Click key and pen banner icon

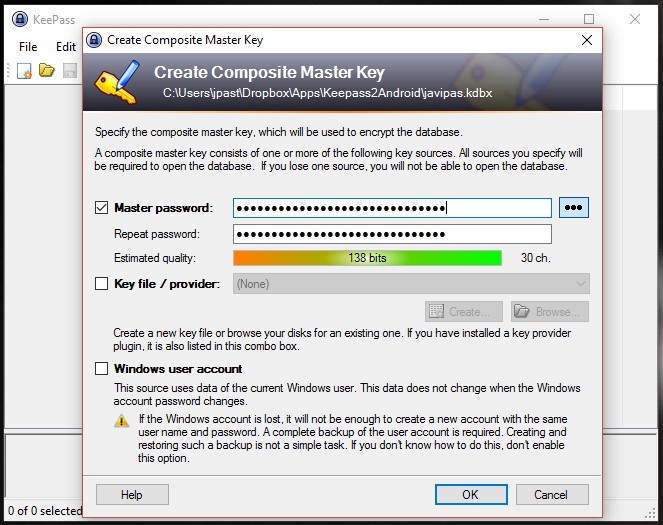[x=118, y=82]
